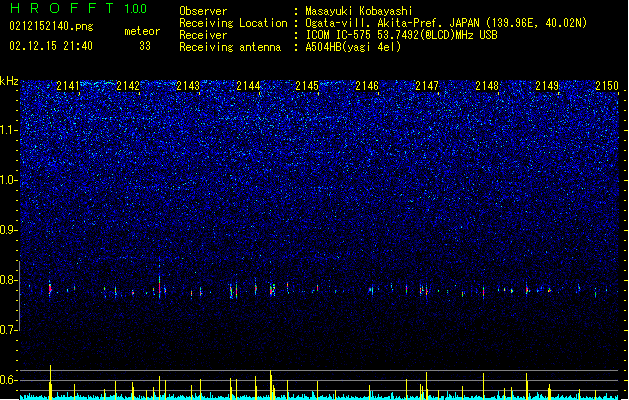Click the 'Receiver' field label
Image resolution: width=629 pixels, height=400 pixels.
pyautogui.click(x=203, y=35)
